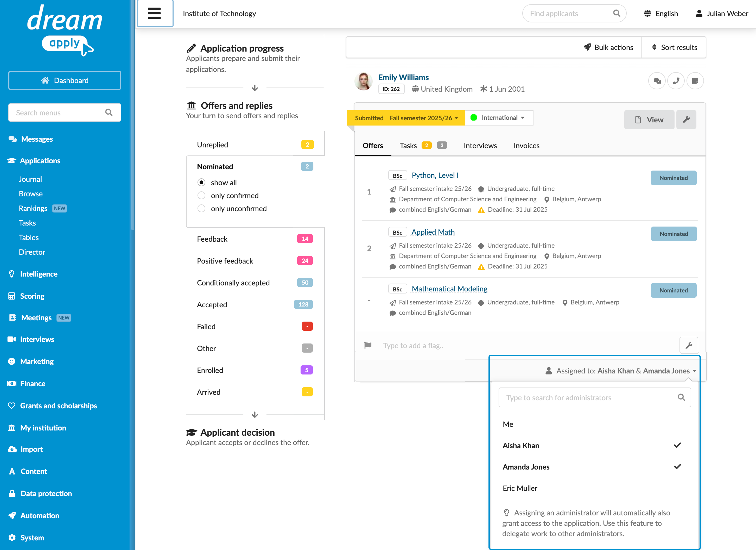Open Marketing sidebar section
The width and height of the screenshot is (756, 550).
tap(37, 361)
